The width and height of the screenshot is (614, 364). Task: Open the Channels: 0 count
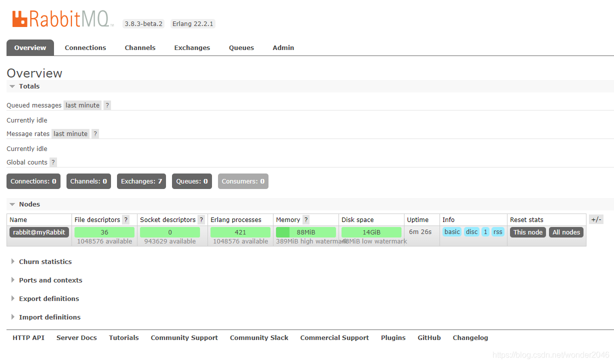(x=88, y=181)
